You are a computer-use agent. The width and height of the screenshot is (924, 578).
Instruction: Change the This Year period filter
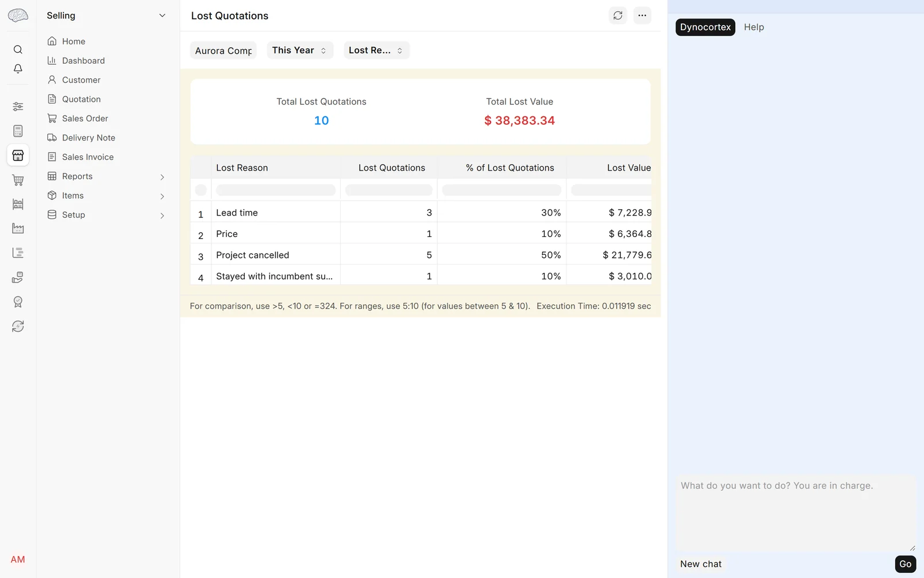tap(300, 50)
